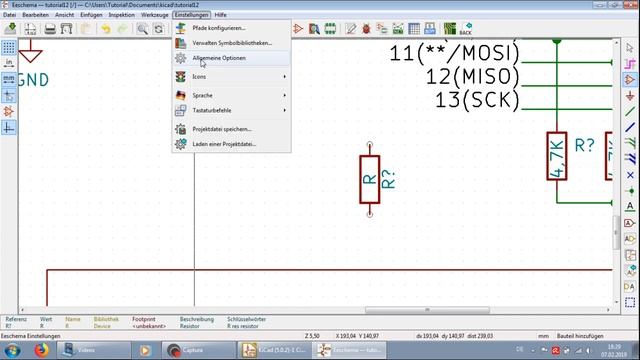
Task: Select the global label tool
Action: [630, 223]
